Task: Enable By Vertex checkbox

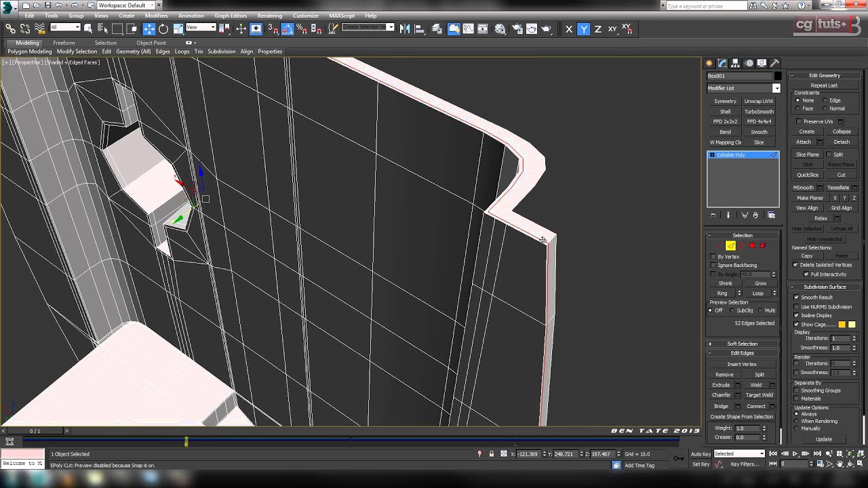Action: coord(713,257)
